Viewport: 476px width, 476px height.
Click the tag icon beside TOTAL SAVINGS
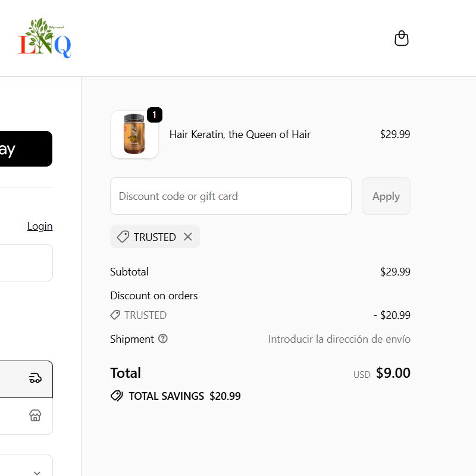point(117,396)
